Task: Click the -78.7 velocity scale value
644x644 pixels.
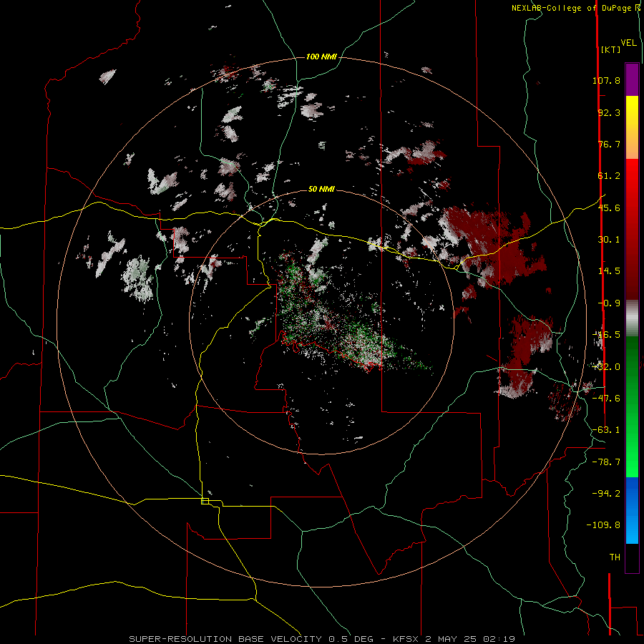Action: click(x=606, y=462)
